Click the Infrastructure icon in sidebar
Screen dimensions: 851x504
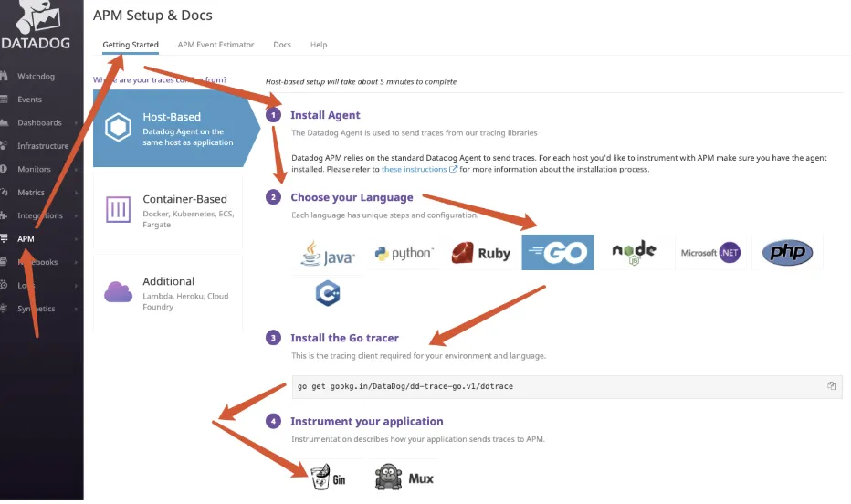4,146
